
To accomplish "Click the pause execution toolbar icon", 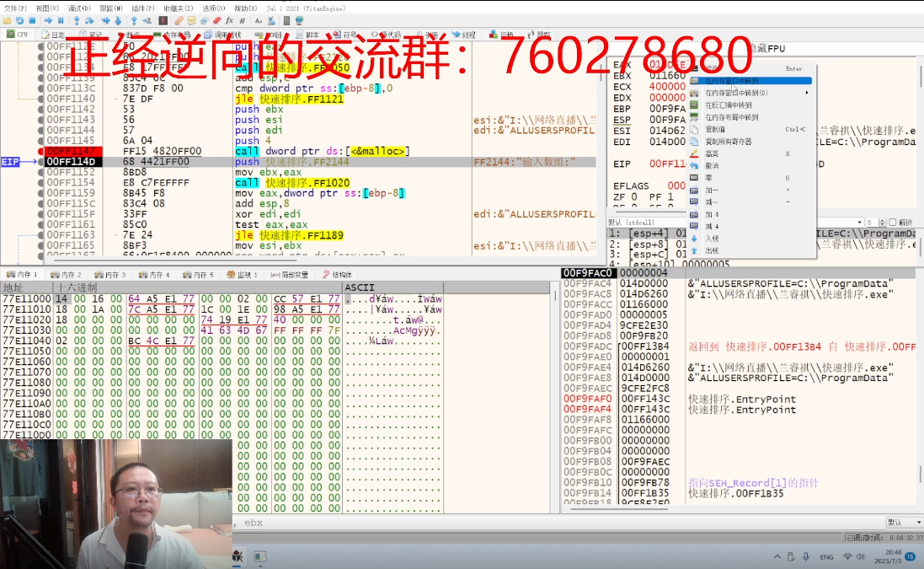I will pos(61,20).
